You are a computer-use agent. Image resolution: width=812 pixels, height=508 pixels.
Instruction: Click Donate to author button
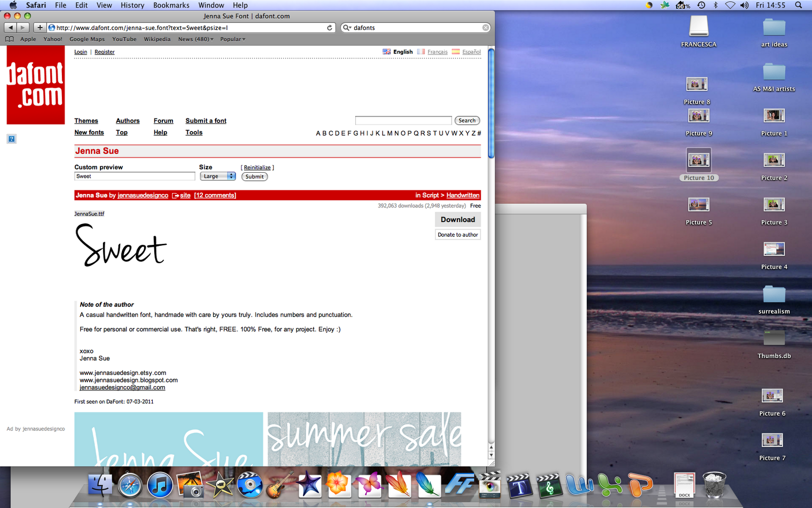coord(458,235)
